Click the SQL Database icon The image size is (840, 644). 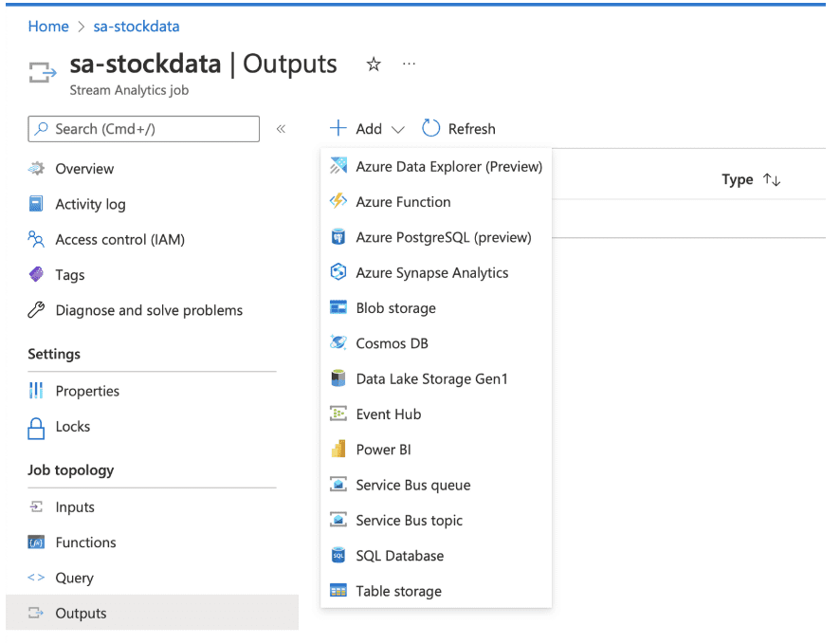click(x=338, y=555)
